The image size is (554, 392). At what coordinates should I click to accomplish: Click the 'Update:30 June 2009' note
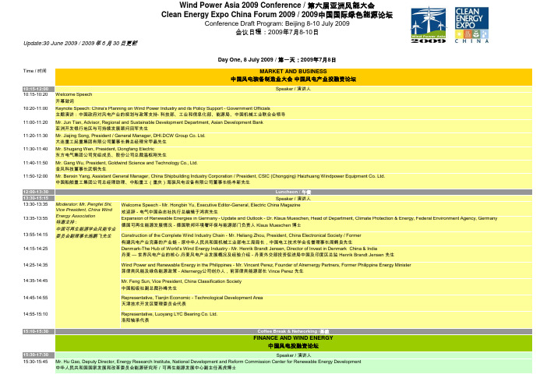pyautogui.click(x=80, y=43)
